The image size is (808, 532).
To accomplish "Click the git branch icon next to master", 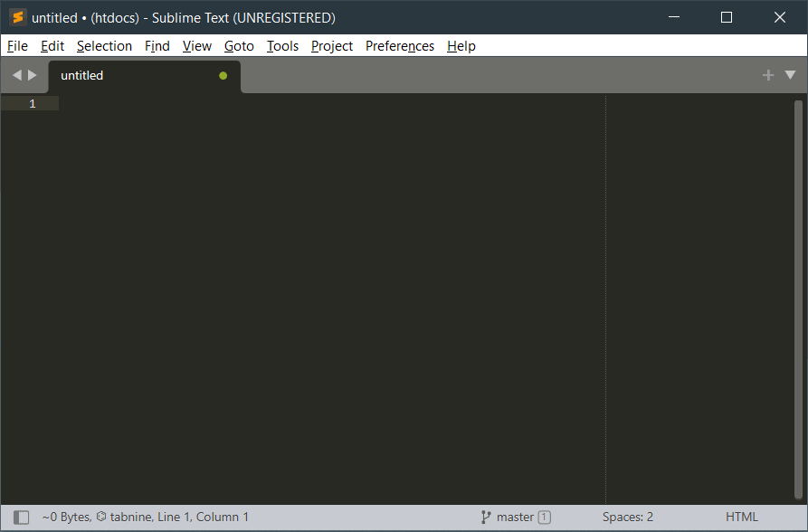I will (485, 517).
